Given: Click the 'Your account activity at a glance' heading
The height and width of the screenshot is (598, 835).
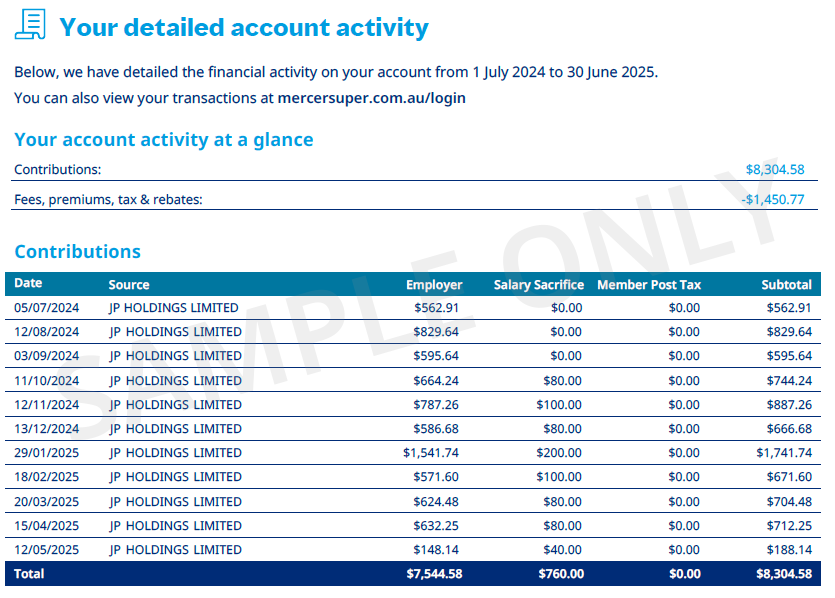Looking at the screenshot, I should (x=163, y=140).
